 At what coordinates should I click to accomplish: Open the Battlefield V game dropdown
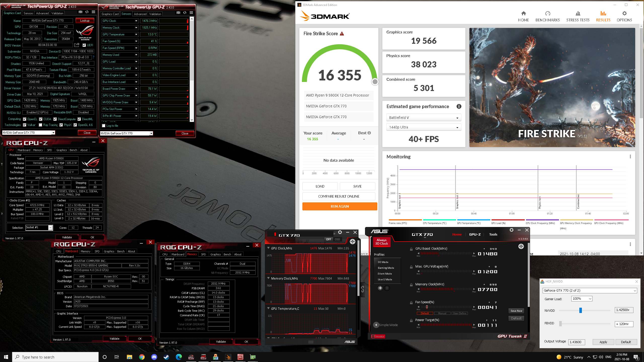pyautogui.click(x=424, y=118)
